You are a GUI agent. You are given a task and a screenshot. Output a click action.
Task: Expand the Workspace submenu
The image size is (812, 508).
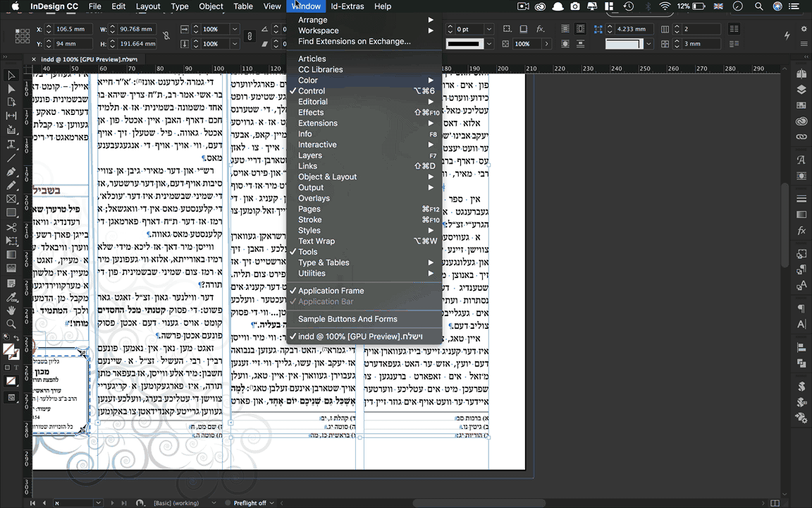[x=318, y=30]
